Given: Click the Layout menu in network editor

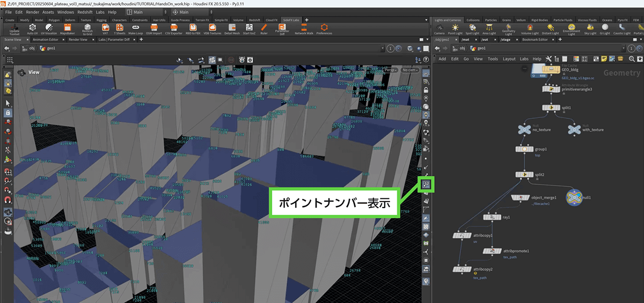Looking at the screenshot, I should click(509, 59).
